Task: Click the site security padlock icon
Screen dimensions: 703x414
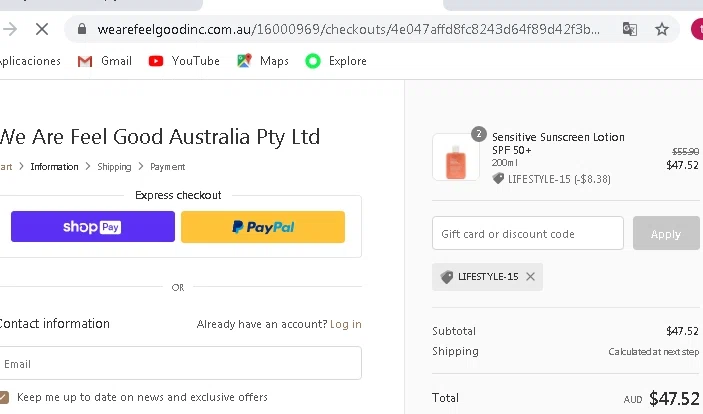Action: pyautogui.click(x=82, y=29)
